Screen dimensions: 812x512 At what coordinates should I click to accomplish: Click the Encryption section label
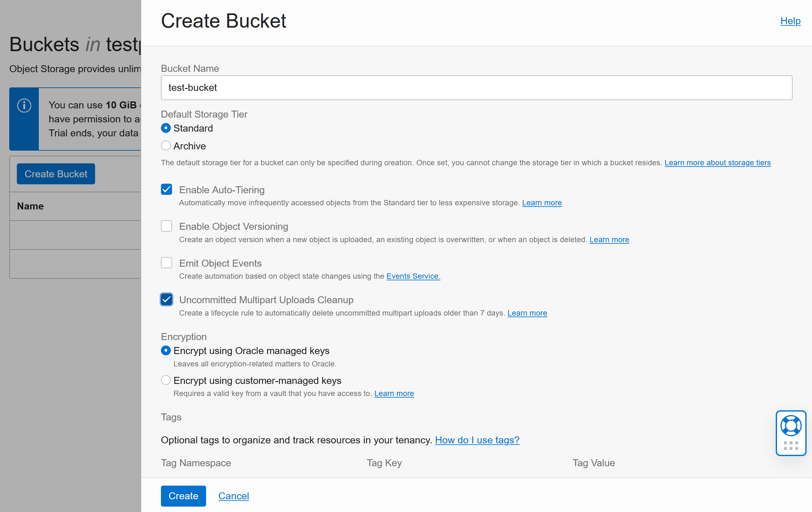(x=184, y=337)
